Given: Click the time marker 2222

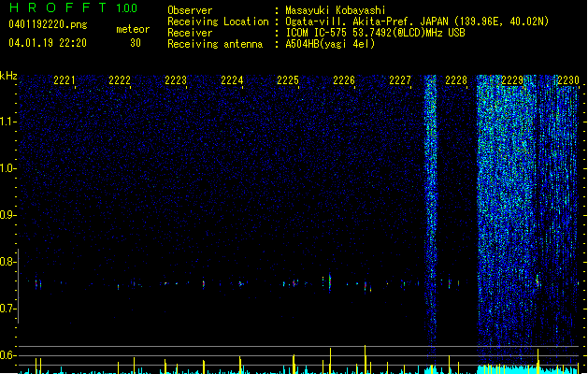Looking at the screenshot, I should 120,80.
